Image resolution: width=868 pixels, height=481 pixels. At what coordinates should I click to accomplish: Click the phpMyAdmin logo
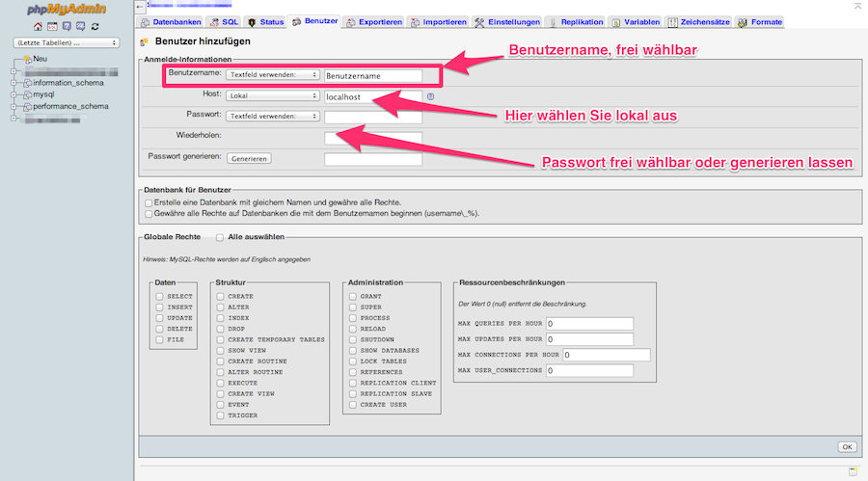coord(67,9)
